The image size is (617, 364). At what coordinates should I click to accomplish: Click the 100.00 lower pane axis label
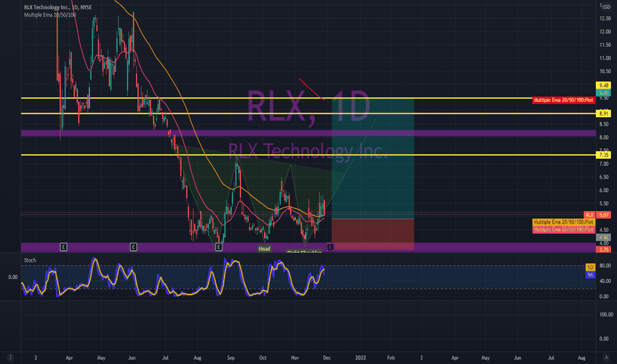(x=606, y=314)
